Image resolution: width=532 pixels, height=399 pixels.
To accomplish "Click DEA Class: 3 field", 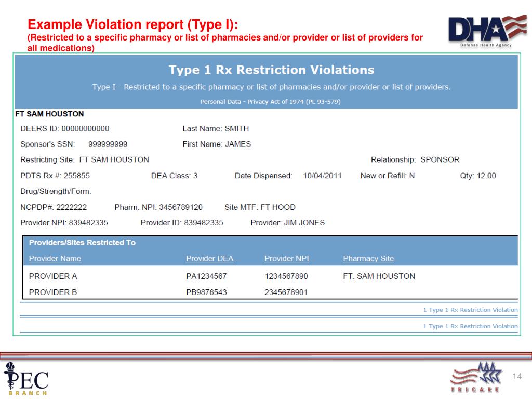I will [174, 176].
